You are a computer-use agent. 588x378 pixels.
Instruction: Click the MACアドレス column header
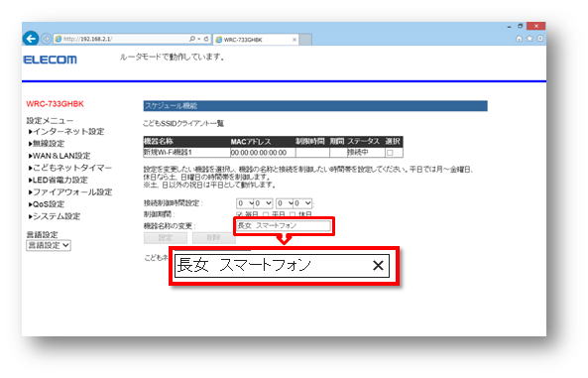point(251,142)
